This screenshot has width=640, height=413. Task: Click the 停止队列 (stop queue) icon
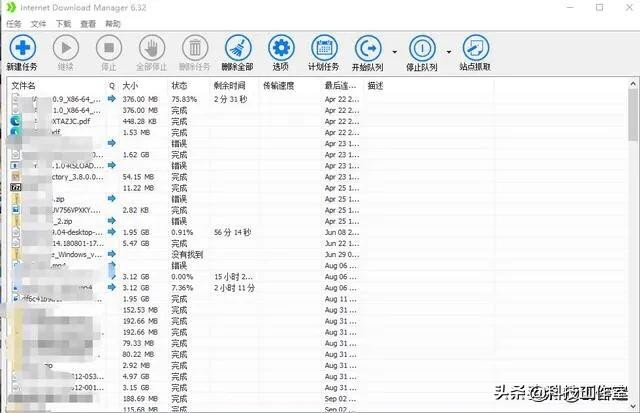422,48
